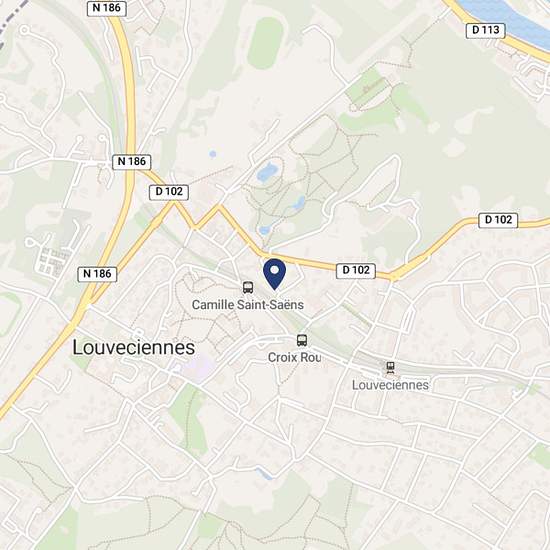The image size is (550, 550).
Task: Click the dark blue location pin marker
Action: (274, 274)
